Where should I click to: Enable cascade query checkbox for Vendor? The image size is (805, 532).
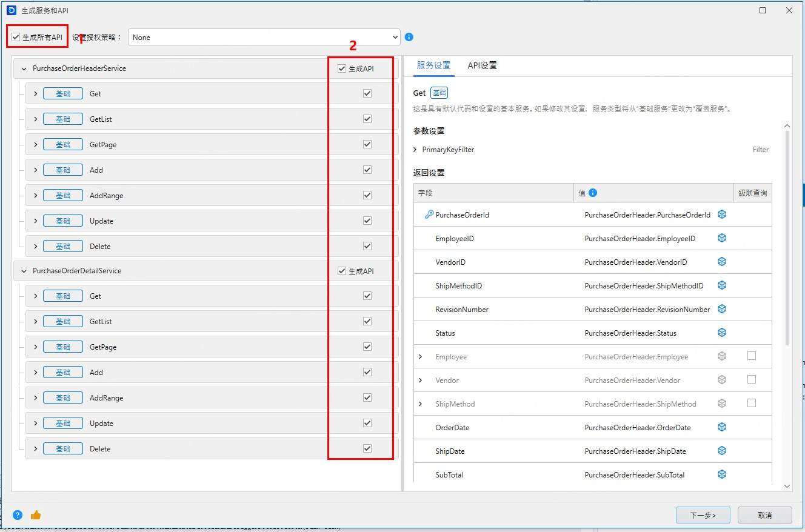(x=752, y=379)
